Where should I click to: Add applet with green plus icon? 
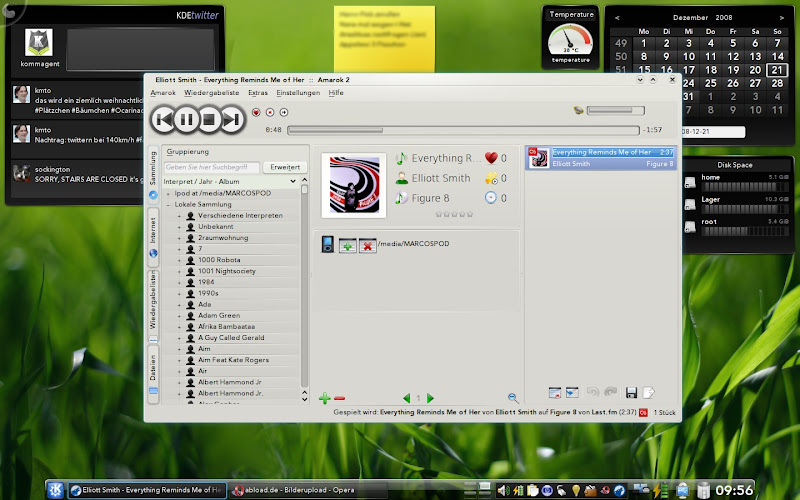(x=324, y=398)
